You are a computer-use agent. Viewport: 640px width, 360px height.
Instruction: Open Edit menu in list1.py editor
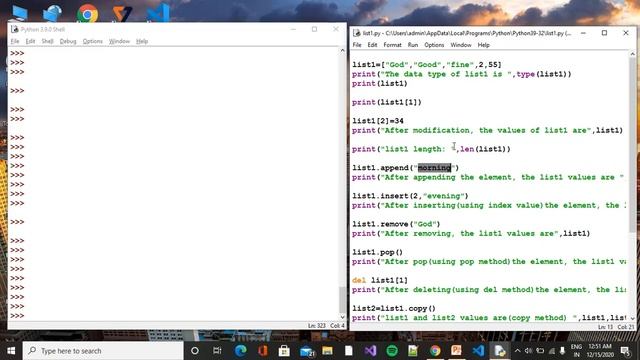[372, 45]
